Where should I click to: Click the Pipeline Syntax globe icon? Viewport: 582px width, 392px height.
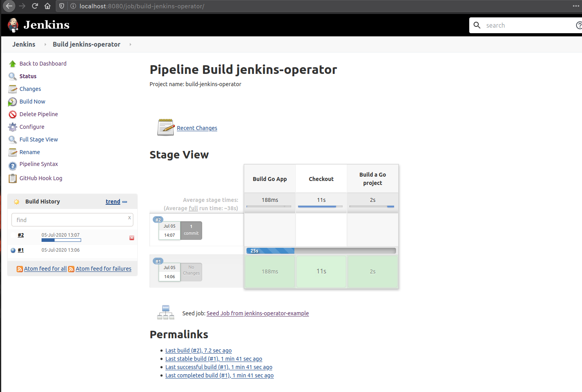(12, 164)
